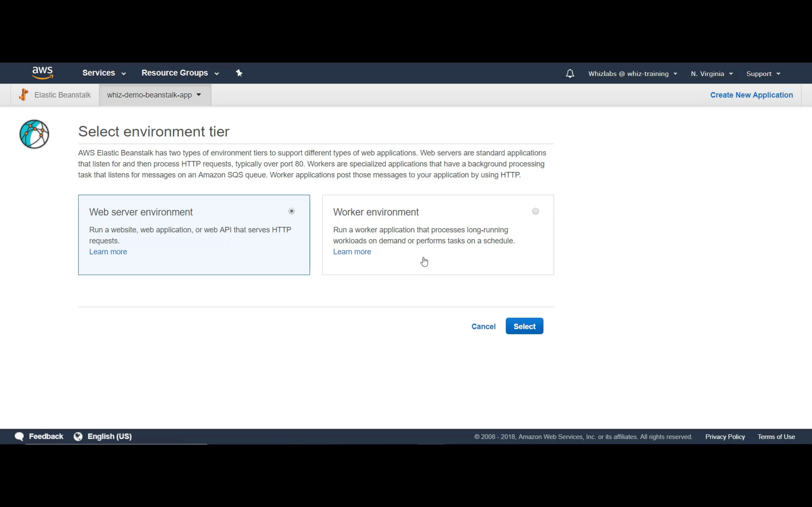Click the Cancel link
Image resolution: width=812 pixels, height=507 pixels.
(483, 326)
